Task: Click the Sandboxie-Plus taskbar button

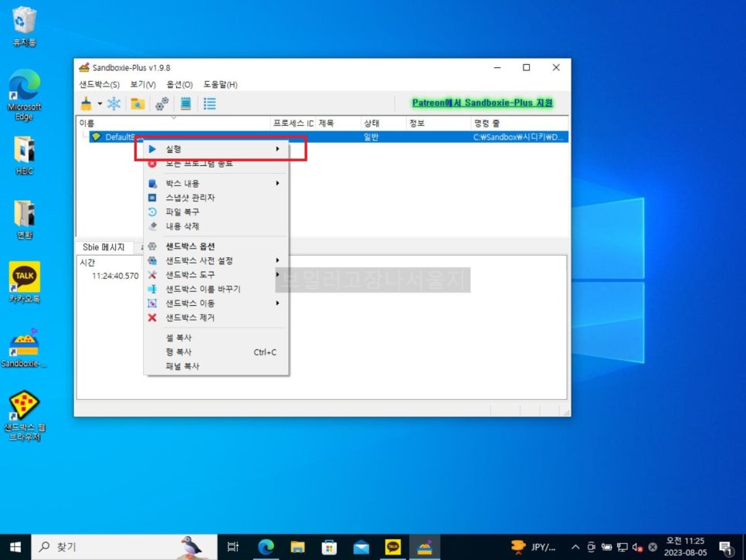Action: pos(425,547)
